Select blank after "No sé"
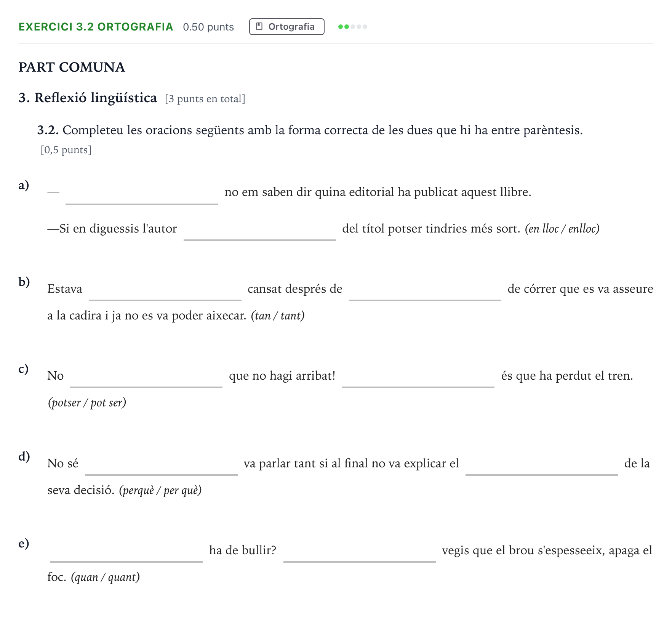This screenshot has height=629, width=672. click(162, 464)
